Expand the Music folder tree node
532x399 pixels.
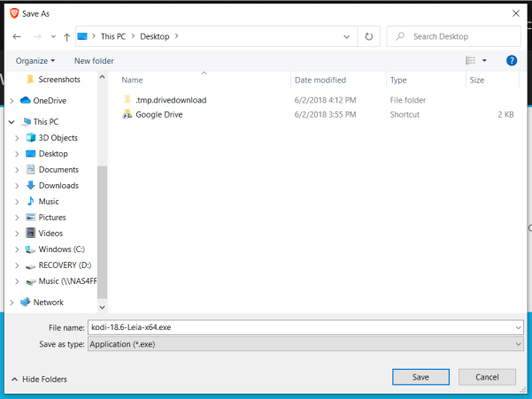pyautogui.click(x=17, y=202)
